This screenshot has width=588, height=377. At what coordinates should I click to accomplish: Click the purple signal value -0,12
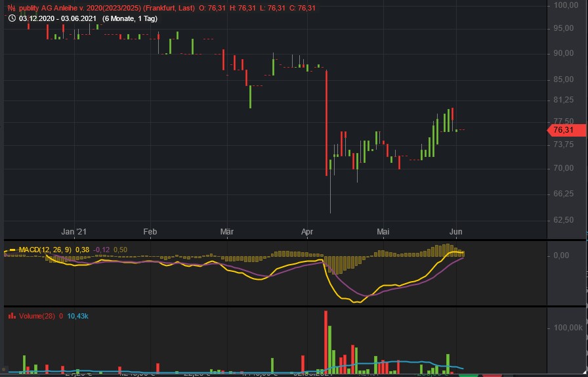[x=102, y=250]
